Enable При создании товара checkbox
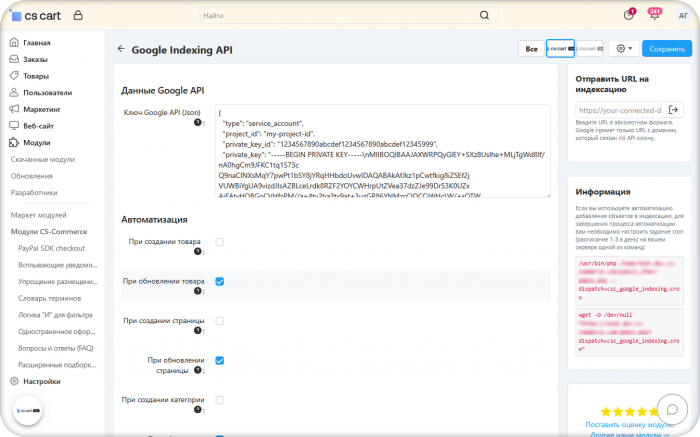The width and height of the screenshot is (700, 437). [219, 242]
